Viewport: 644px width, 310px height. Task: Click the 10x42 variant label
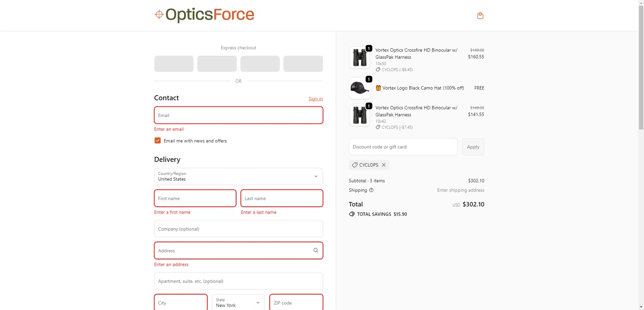(x=381, y=121)
